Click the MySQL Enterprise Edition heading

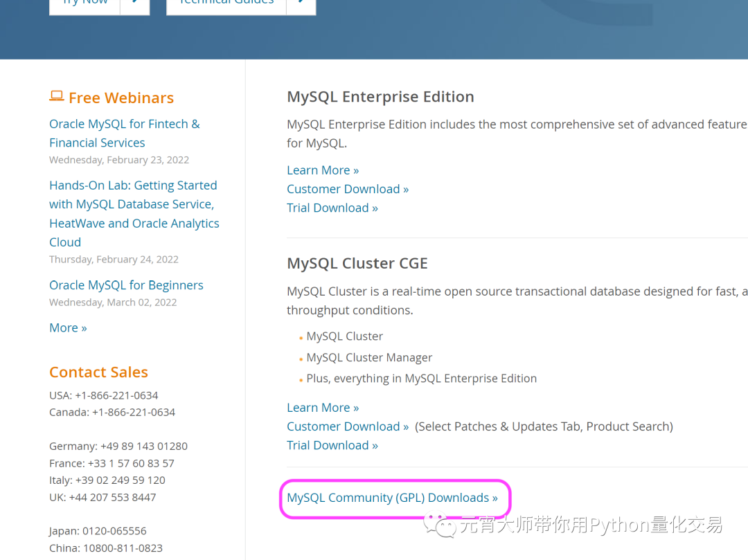[381, 97]
